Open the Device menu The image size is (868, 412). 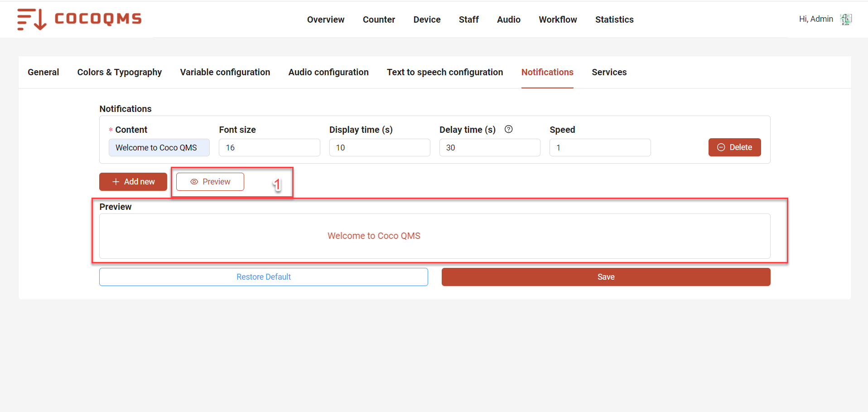(427, 19)
